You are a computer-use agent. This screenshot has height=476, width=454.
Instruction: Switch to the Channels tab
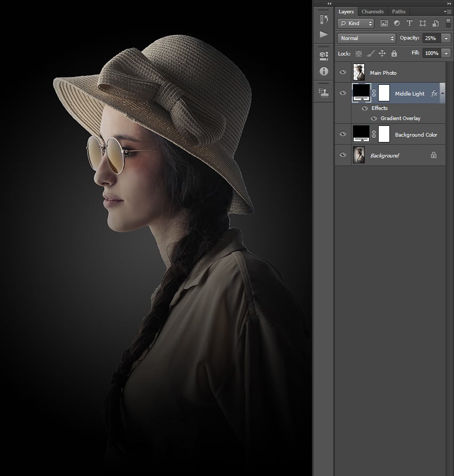[372, 11]
